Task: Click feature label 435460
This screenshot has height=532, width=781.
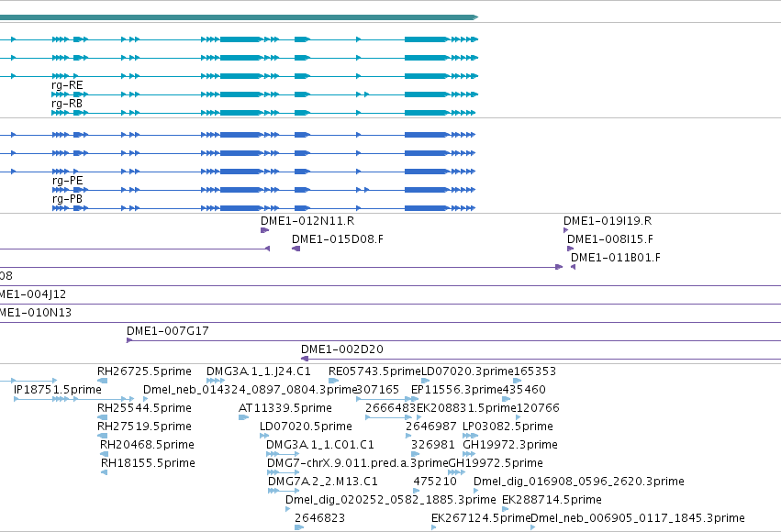Action: 524,390
